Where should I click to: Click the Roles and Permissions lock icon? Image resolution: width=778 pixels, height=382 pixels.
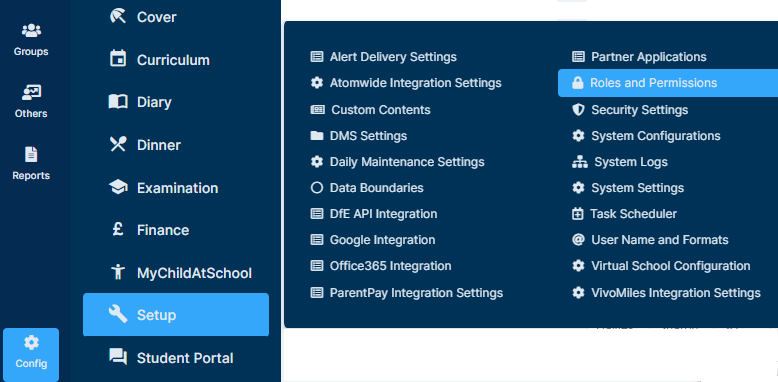(577, 83)
